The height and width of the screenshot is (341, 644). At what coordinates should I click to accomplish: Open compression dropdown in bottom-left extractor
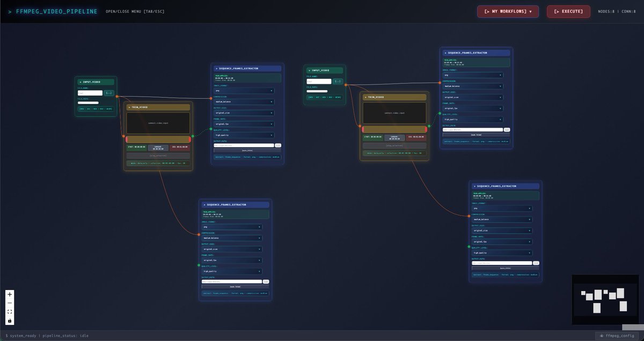pyautogui.click(x=232, y=238)
